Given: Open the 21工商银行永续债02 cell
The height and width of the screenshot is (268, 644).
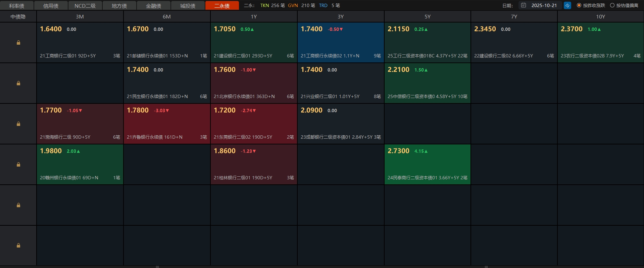Looking at the screenshot, I should 341,42.
